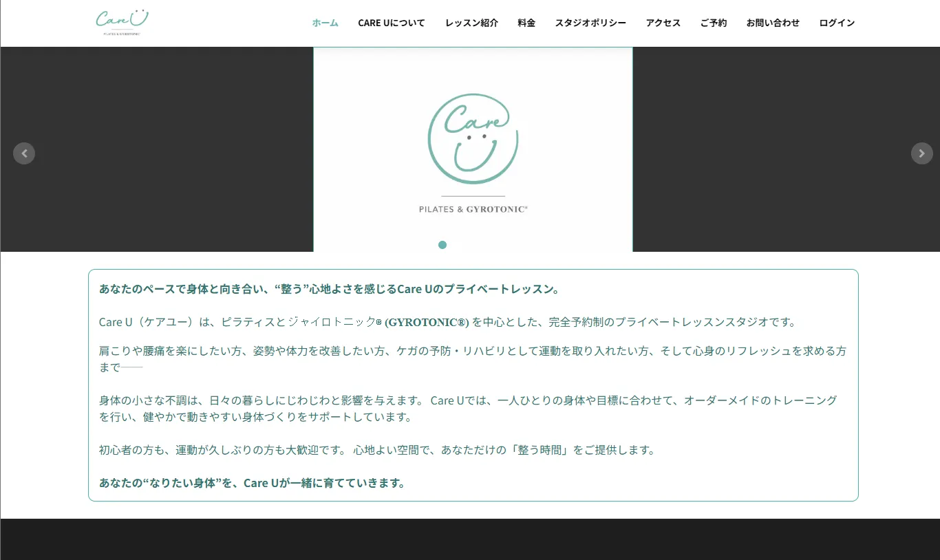940x560 pixels.
Task: Click the paragraph starting 肩こりや腰痛を楽にしたい方
Action: coord(473,359)
